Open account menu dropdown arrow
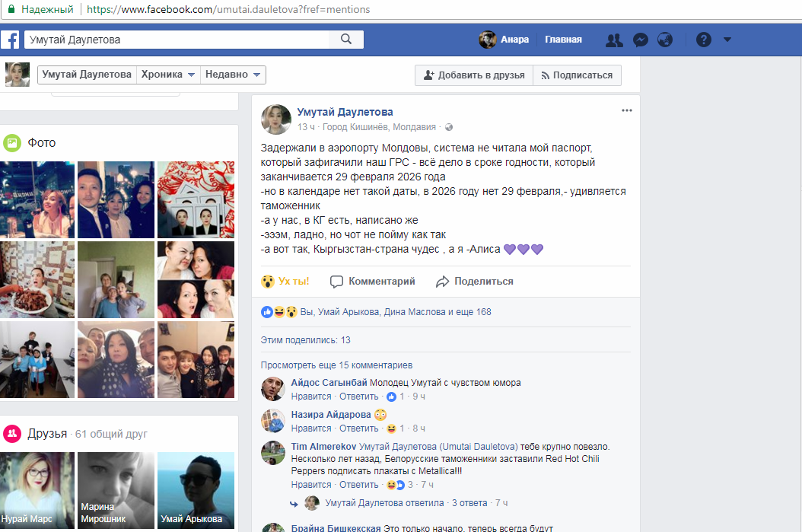Viewport: 802px width, 532px height. [727, 40]
